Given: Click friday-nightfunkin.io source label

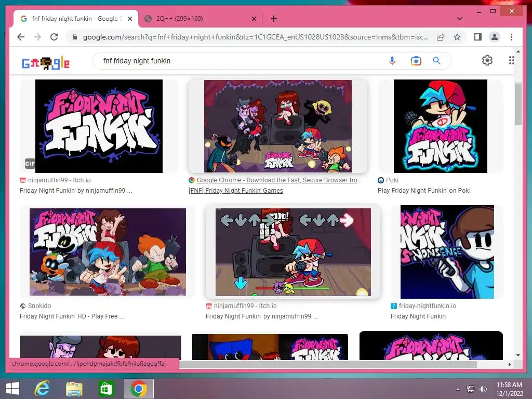Looking at the screenshot, I should coord(428,305).
